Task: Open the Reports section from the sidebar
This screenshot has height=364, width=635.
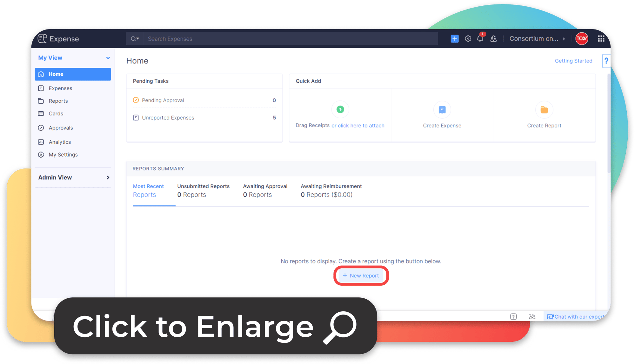Action: 58,101
